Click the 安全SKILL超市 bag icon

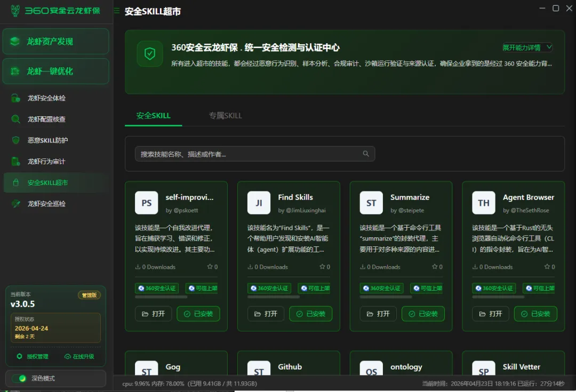[x=15, y=182]
